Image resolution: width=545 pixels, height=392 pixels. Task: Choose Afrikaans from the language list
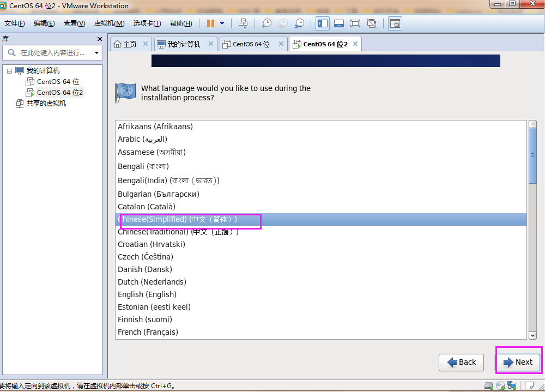pyautogui.click(x=321, y=126)
